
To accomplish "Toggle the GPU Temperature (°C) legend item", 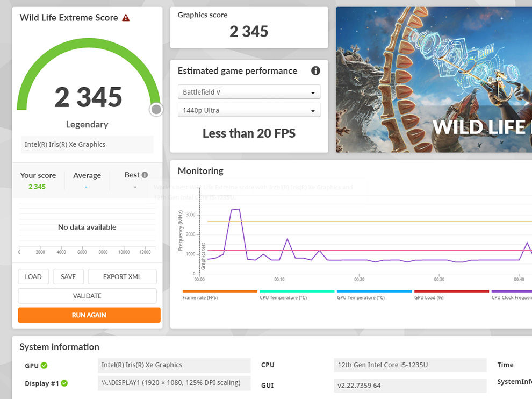I will [x=374, y=295].
